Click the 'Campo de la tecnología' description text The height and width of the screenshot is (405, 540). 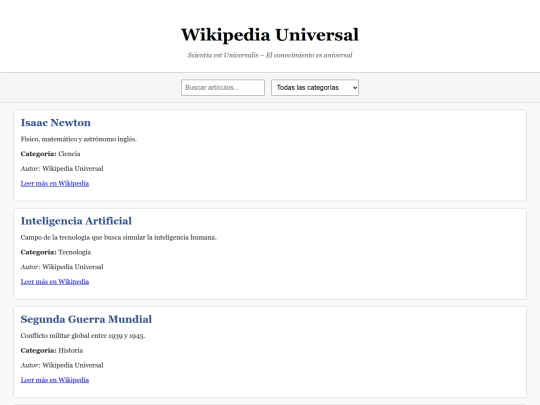coord(118,237)
